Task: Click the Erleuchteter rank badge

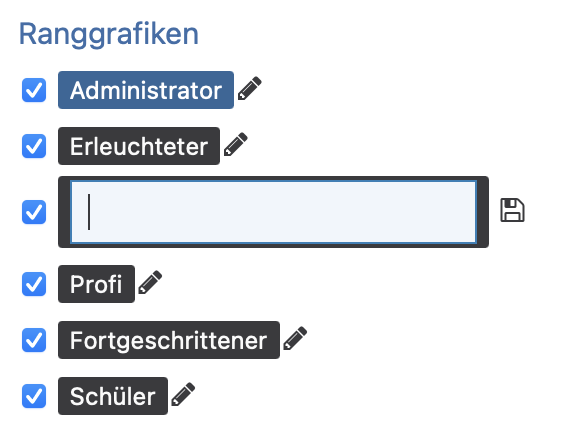Action: (139, 146)
